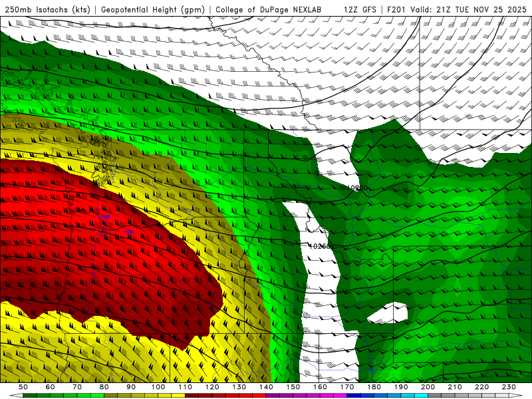The image size is (532, 399).
Task: Click the lightest gray swatch right of 230
Action: tap(502, 395)
